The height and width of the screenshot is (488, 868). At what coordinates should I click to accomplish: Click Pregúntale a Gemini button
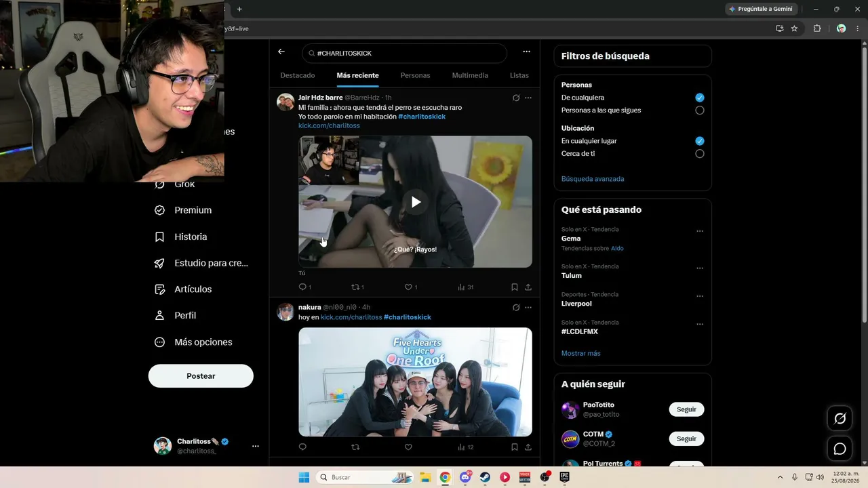pos(760,9)
